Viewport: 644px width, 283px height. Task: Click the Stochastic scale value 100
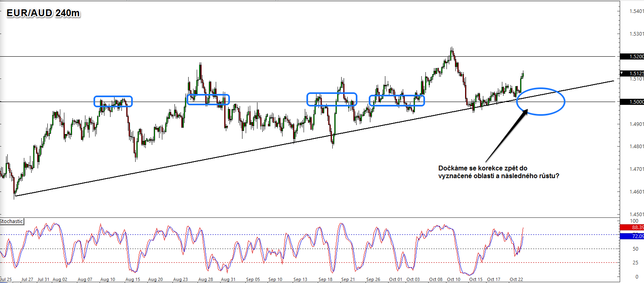pyautogui.click(x=634, y=221)
